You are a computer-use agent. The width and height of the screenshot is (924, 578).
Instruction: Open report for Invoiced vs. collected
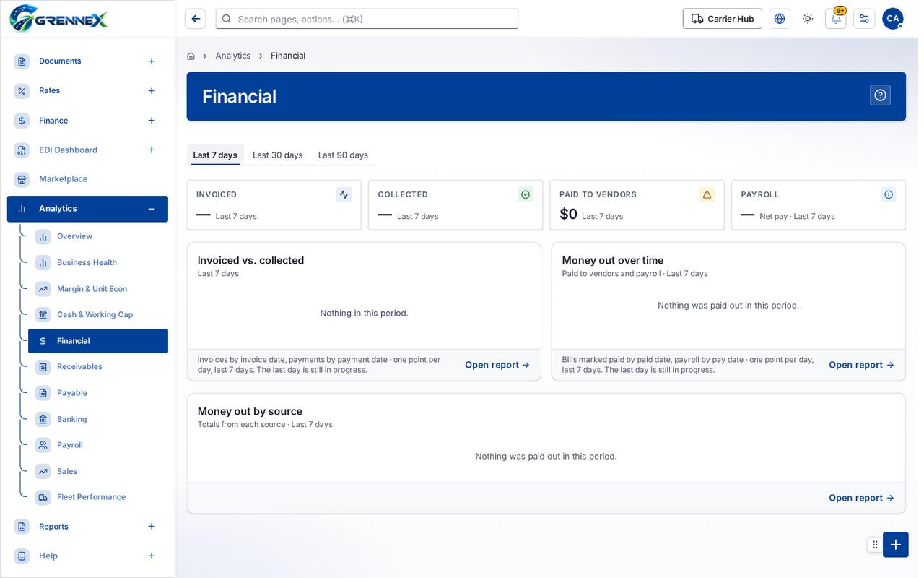click(497, 365)
